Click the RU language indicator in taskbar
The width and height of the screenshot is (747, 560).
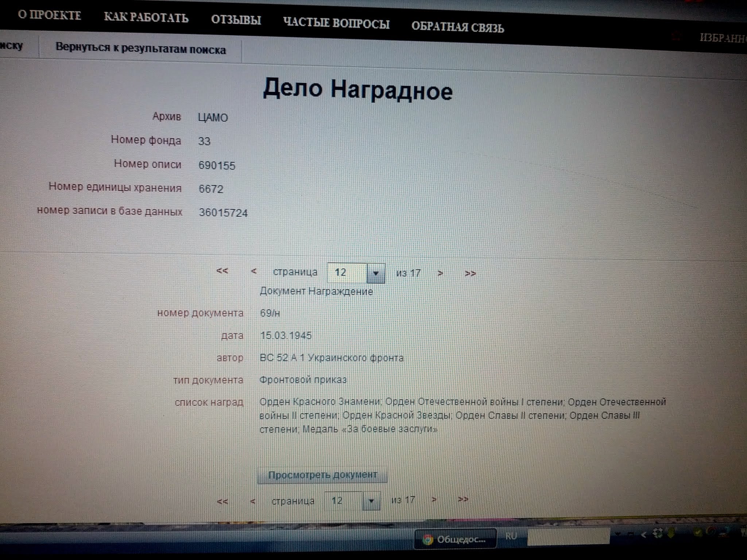coord(511,536)
